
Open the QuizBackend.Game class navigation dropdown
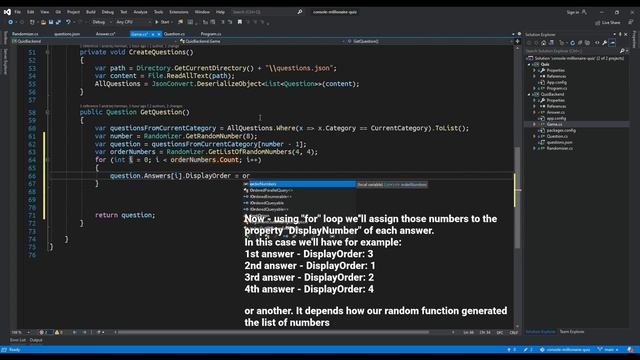(263, 41)
